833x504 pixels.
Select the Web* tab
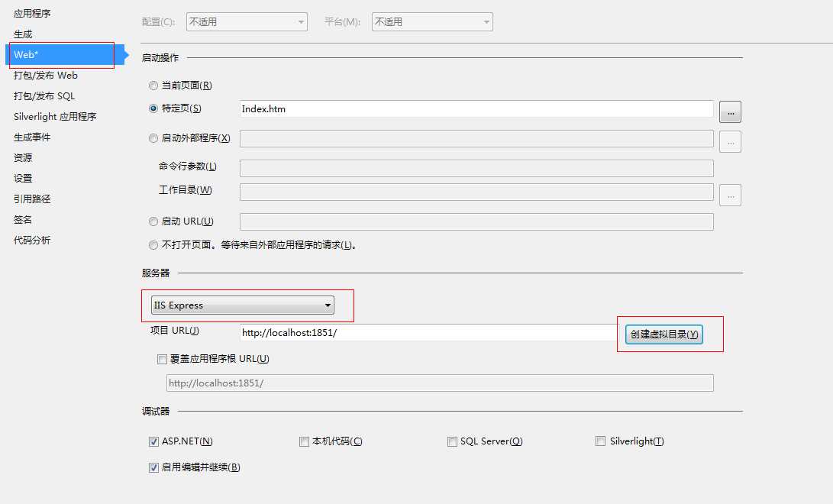point(65,55)
